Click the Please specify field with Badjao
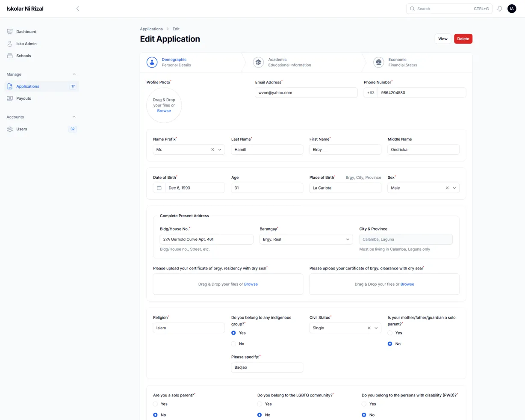The width and height of the screenshot is (525, 420). pyautogui.click(x=267, y=367)
